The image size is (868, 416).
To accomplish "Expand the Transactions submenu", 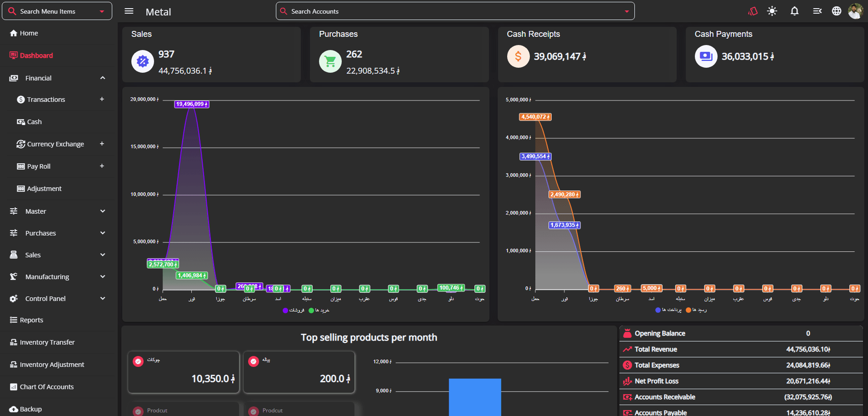I will point(102,99).
